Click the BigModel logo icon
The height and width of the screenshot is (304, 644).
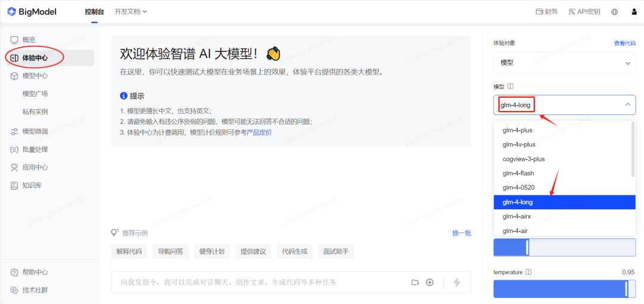coord(11,11)
